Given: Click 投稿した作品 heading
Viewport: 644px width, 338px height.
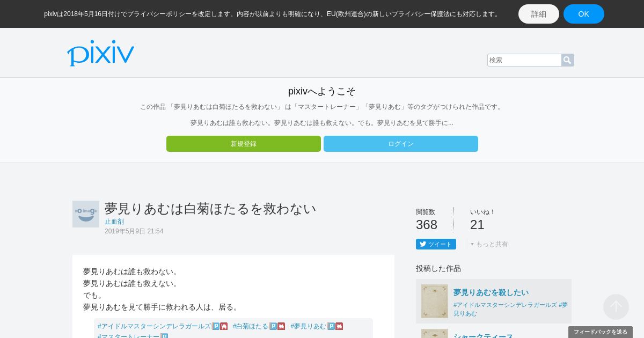Looking at the screenshot, I should coord(438,268).
